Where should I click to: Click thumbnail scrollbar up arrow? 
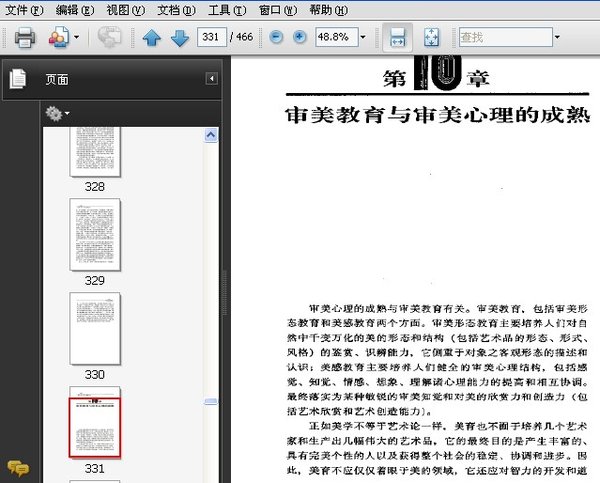click(x=211, y=135)
